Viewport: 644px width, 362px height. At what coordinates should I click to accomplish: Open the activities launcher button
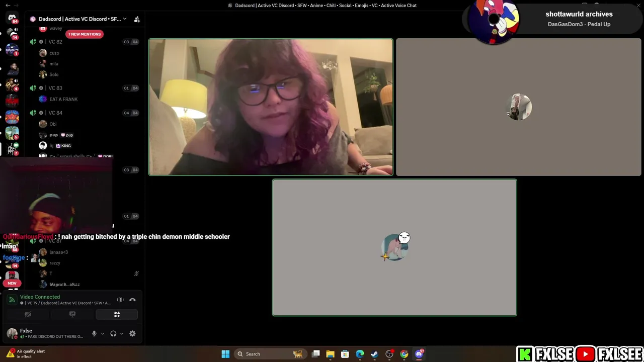click(117, 314)
